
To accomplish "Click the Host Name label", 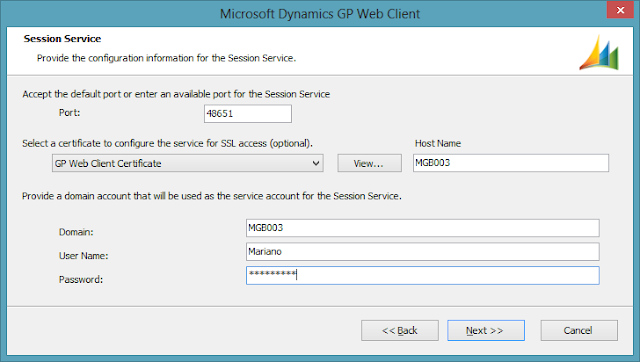I will click(x=438, y=143).
